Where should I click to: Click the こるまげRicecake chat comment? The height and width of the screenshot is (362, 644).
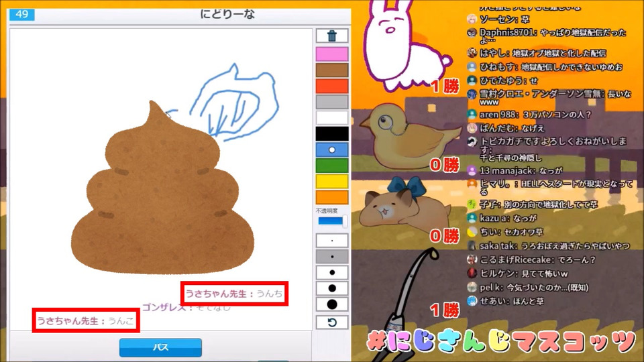click(x=531, y=260)
